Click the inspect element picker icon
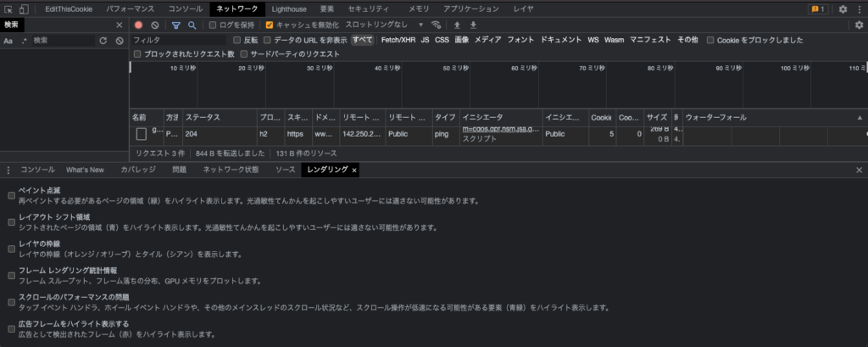This screenshot has width=868, height=347. 8,8
